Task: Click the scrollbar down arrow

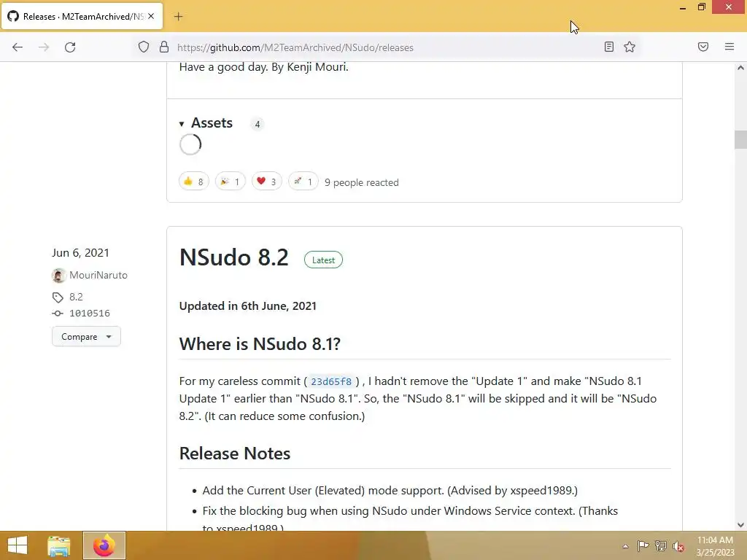Action: click(x=740, y=525)
